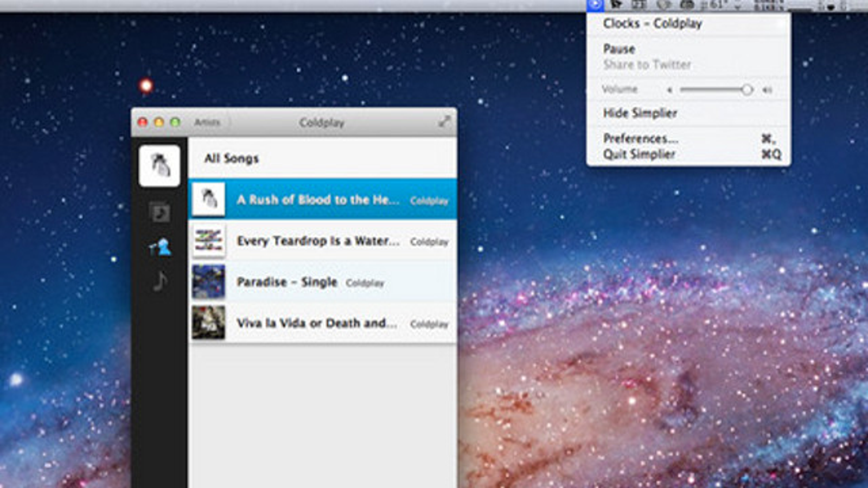
Task: Click the Simplier icon in the menu bar
Action: coord(595,5)
